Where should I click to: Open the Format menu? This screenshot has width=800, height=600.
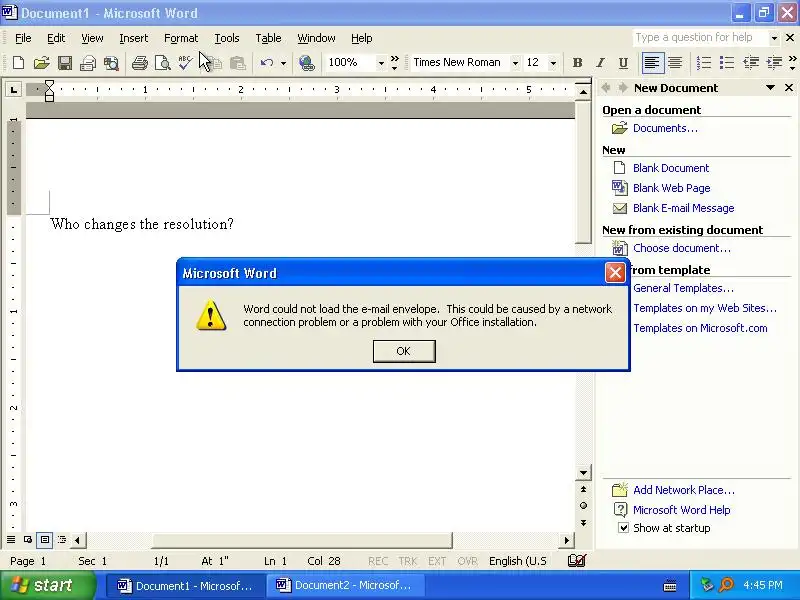click(181, 38)
